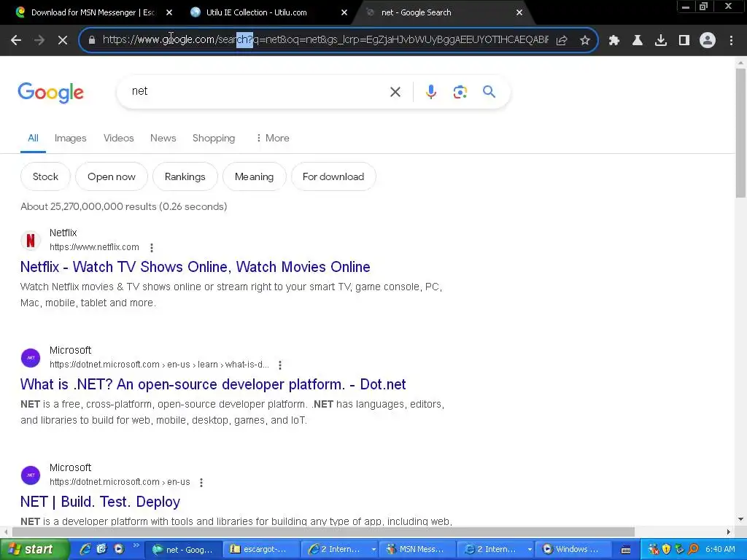Click the security shield tray icon
This screenshot has width=747, height=560.
pyautogui.click(x=667, y=550)
